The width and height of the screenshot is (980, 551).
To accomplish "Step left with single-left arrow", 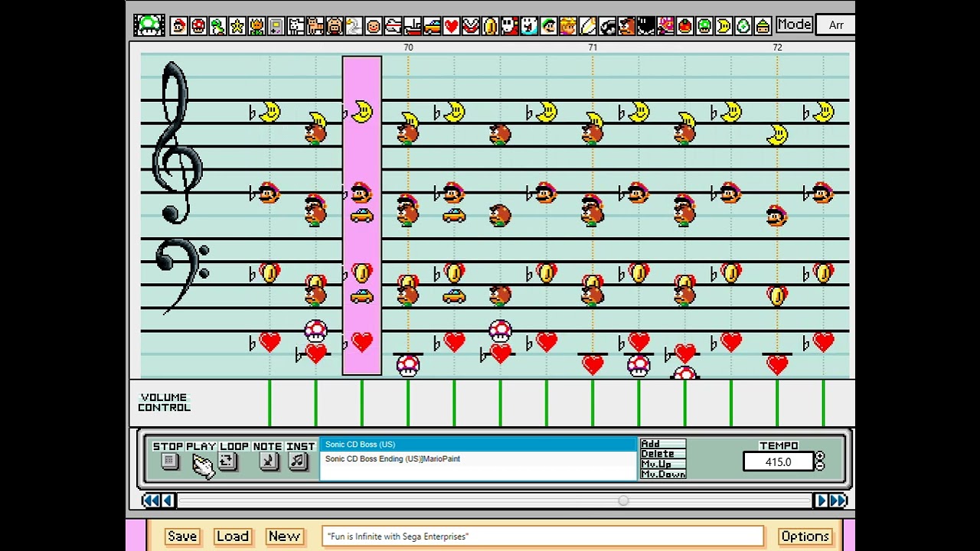I will (168, 500).
